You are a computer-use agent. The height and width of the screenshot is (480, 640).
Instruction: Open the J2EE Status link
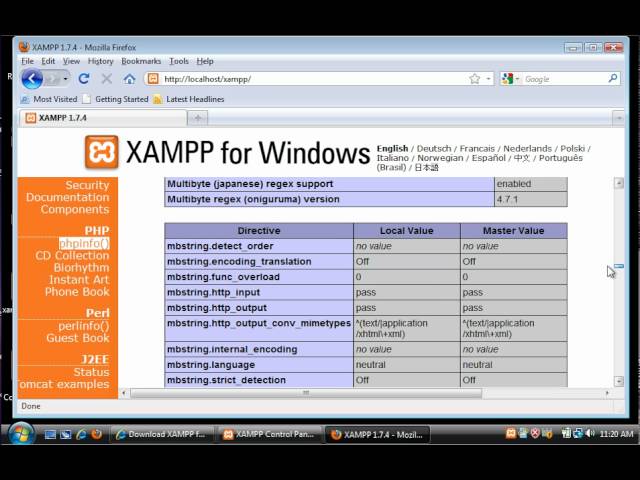(91, 372)
